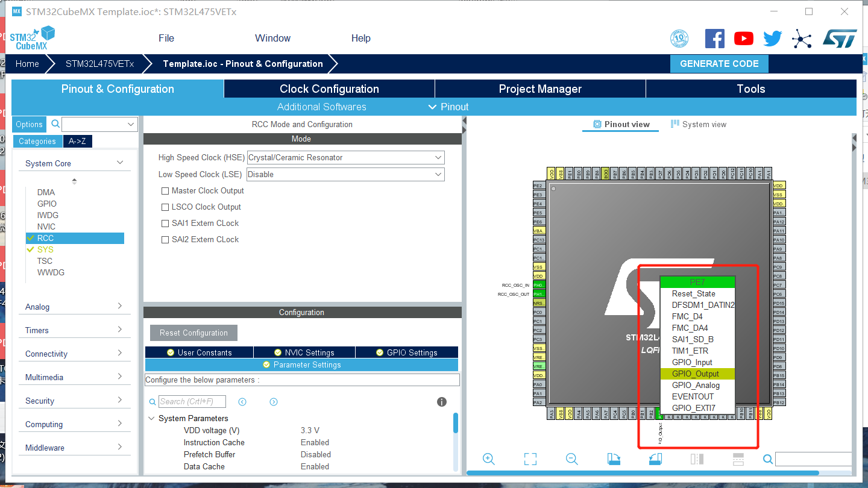Click the parameter search magnifier icon

(x=153, y=402)
